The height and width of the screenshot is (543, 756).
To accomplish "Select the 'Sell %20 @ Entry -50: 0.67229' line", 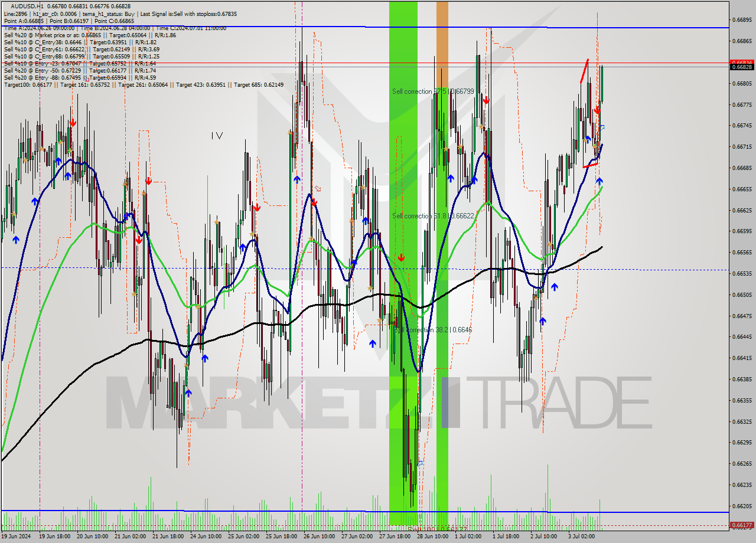I will pos(80,70).
